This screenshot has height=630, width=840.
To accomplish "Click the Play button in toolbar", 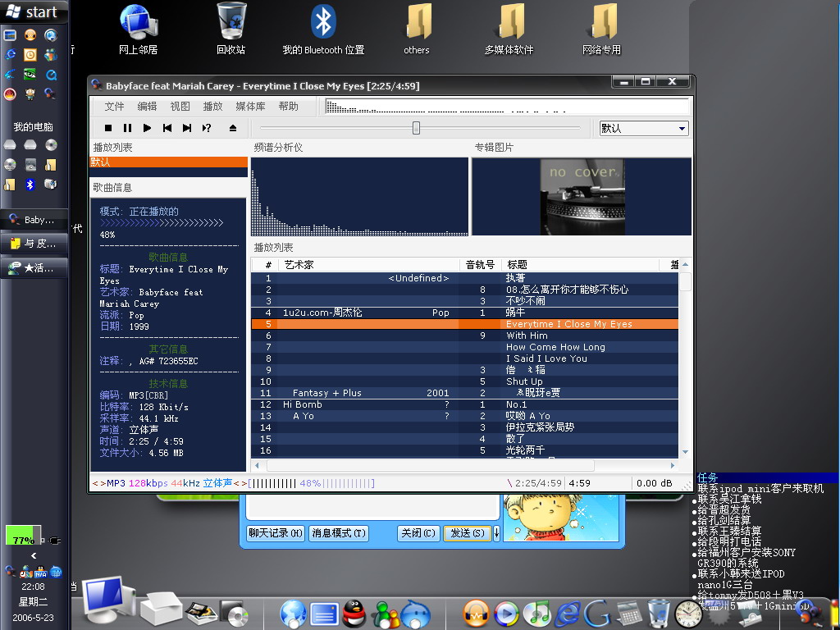I will [147, 128].
